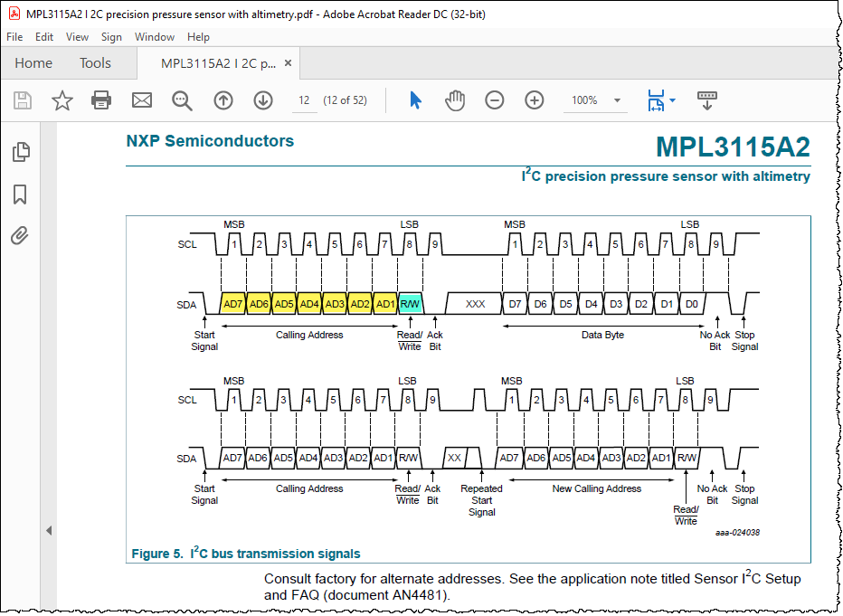Switch to the Tools tab
The height and width of the screenshot is (616, 843).
(95, 63)
